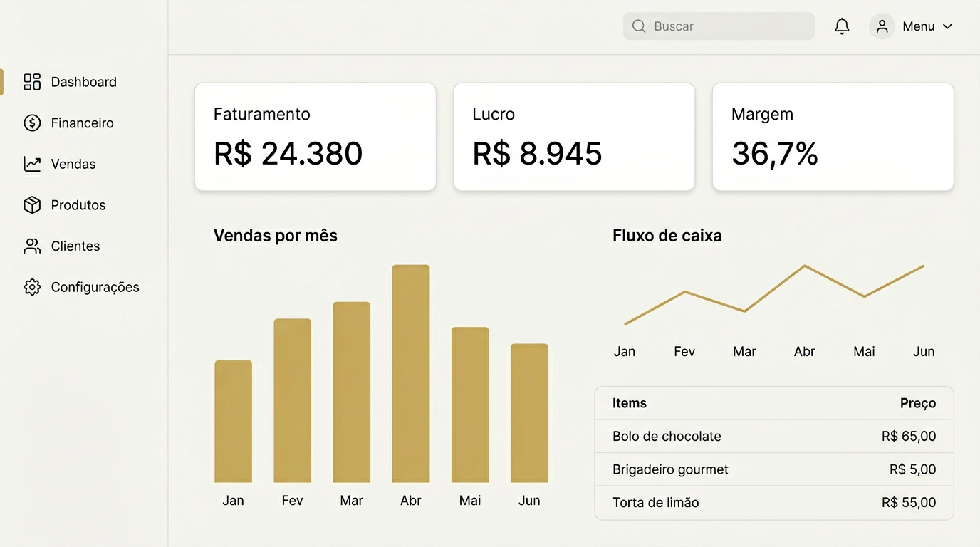Click the Buscar search field
Image resolution: width=980 pixels, height=547 pixels.
(719, 26)
